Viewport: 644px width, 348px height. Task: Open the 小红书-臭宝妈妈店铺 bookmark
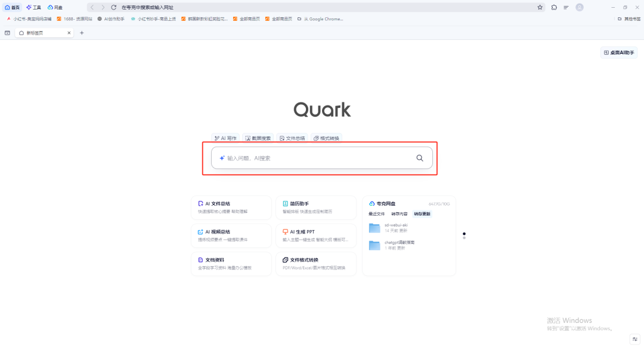coord(29,19)
